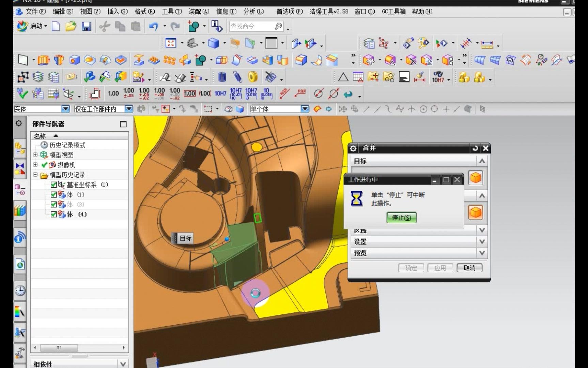Click the Redo arrow icon
Viewport: 588px width, 368px height.
coord(175,26)
